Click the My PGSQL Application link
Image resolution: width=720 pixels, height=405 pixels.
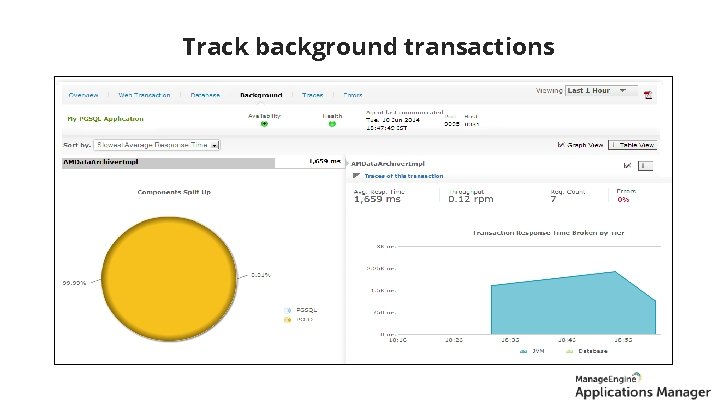click(x=105, y=118)
